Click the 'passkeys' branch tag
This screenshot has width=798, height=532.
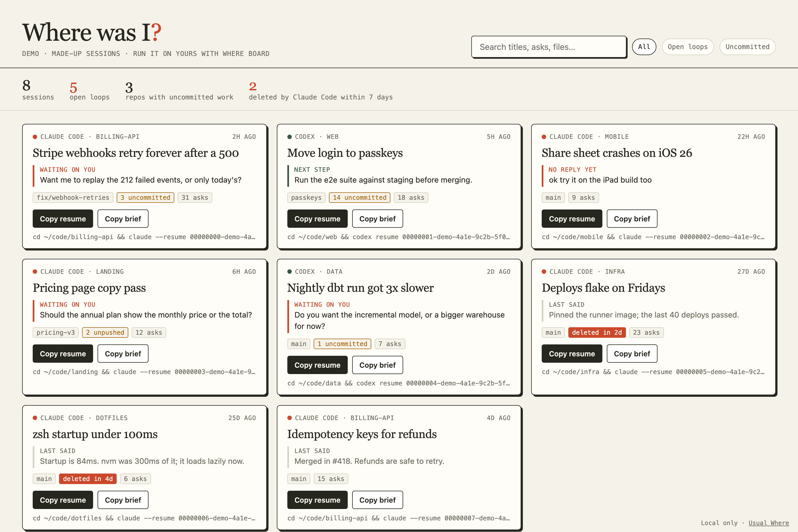pyautogui.click(x=306, y=198)
